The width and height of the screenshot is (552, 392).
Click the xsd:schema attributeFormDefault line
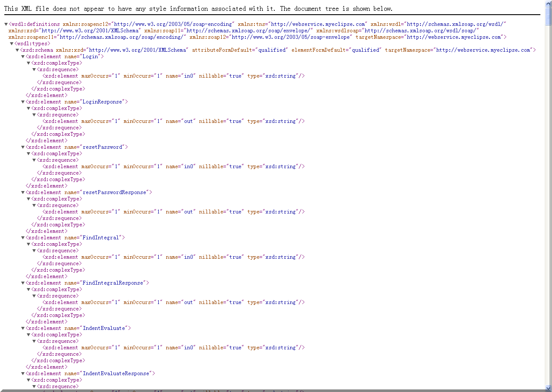[278, 50]
